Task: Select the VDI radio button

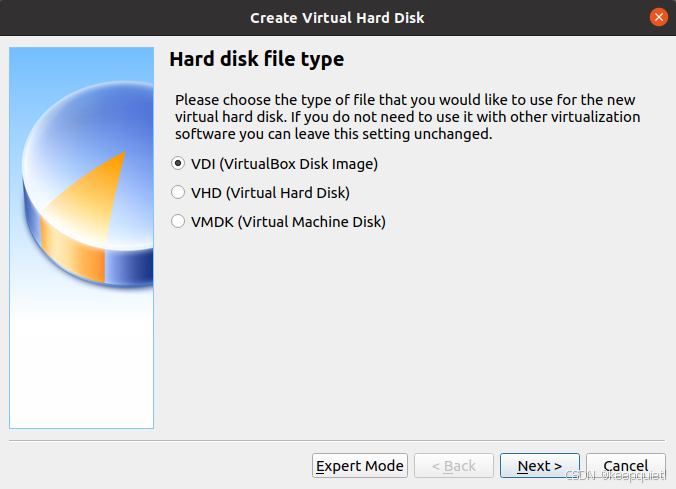Action: tap(178, 163)
